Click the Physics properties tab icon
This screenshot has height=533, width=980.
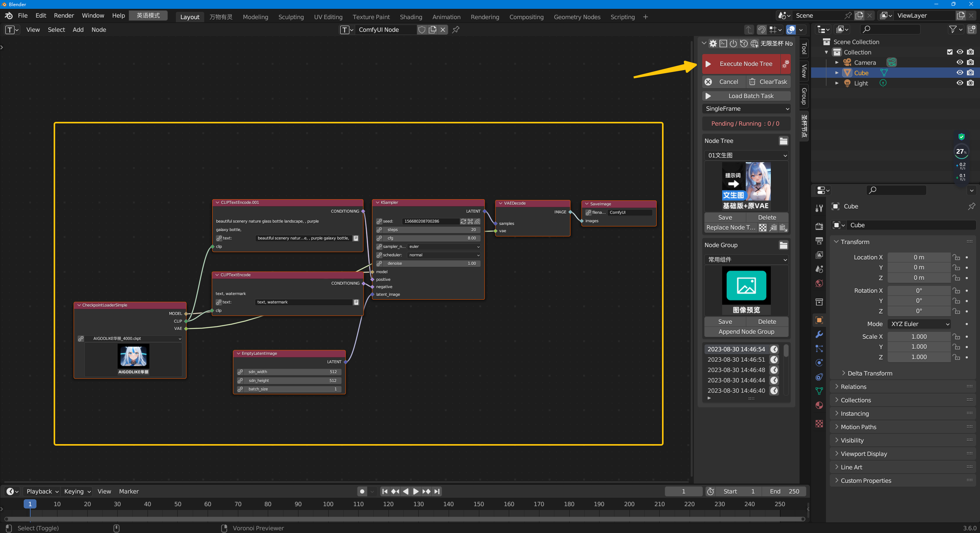(x=819, y=362)
